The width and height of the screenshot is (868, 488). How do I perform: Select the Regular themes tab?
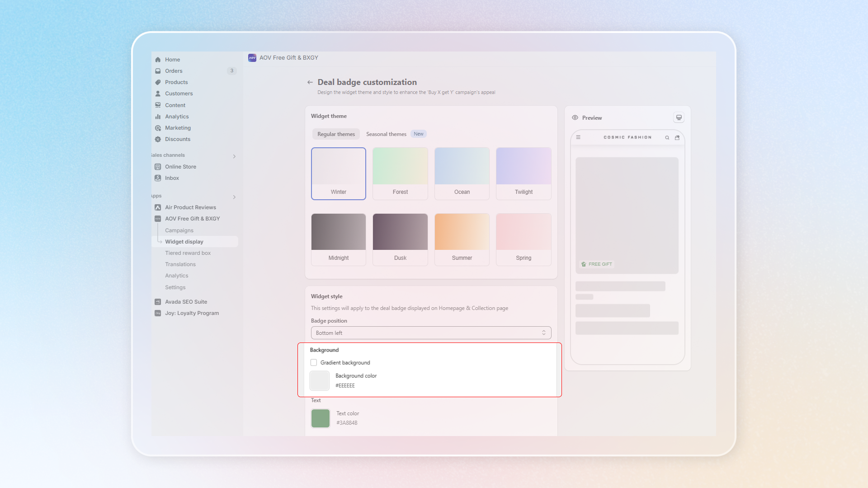click(336, 134)
